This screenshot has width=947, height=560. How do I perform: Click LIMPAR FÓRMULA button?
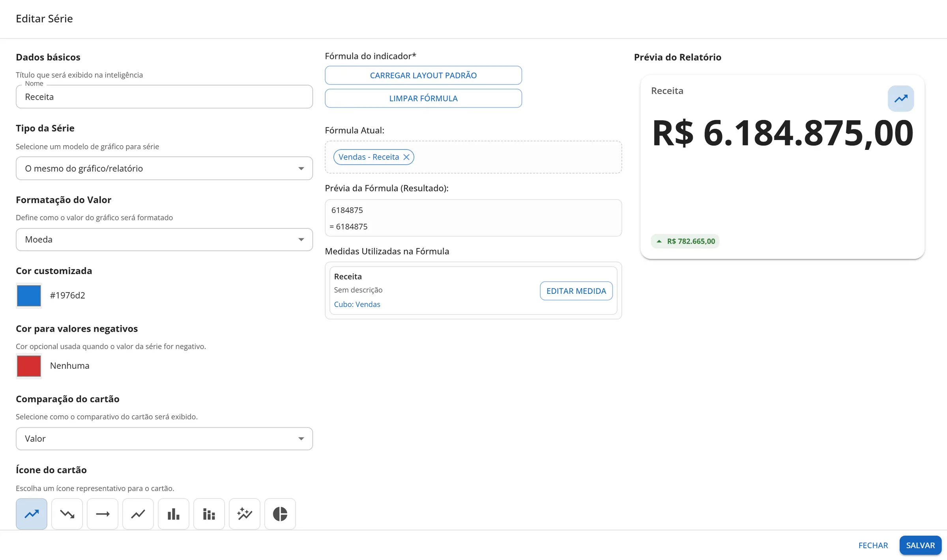point(423,98)
